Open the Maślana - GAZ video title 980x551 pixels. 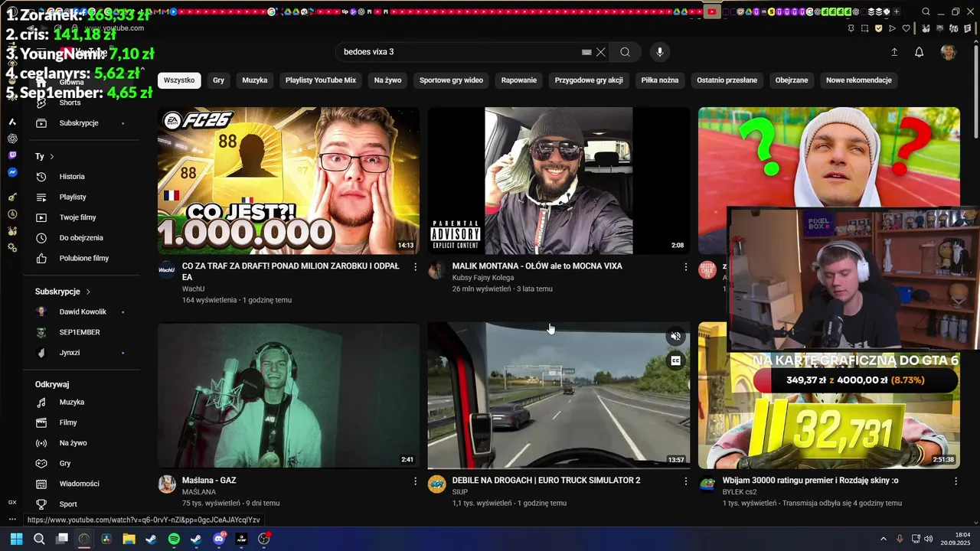click(x=209, y=481)
